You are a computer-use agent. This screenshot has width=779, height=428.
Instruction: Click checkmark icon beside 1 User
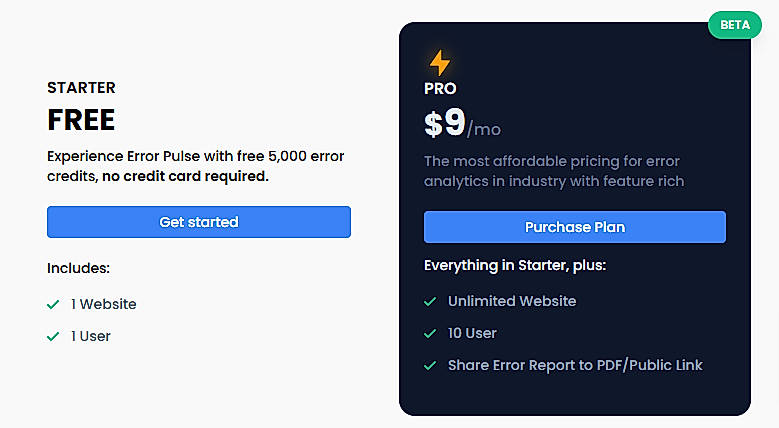[54, 336]
